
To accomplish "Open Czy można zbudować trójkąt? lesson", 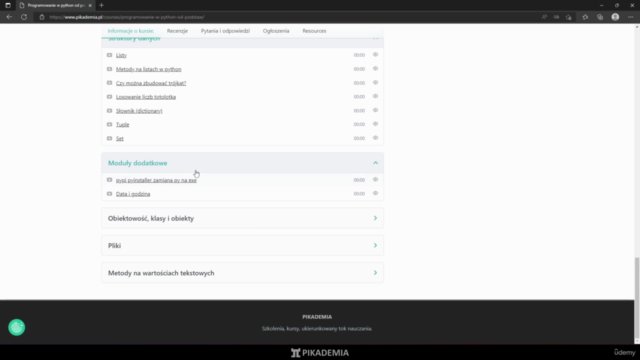I will coord(151,83).
